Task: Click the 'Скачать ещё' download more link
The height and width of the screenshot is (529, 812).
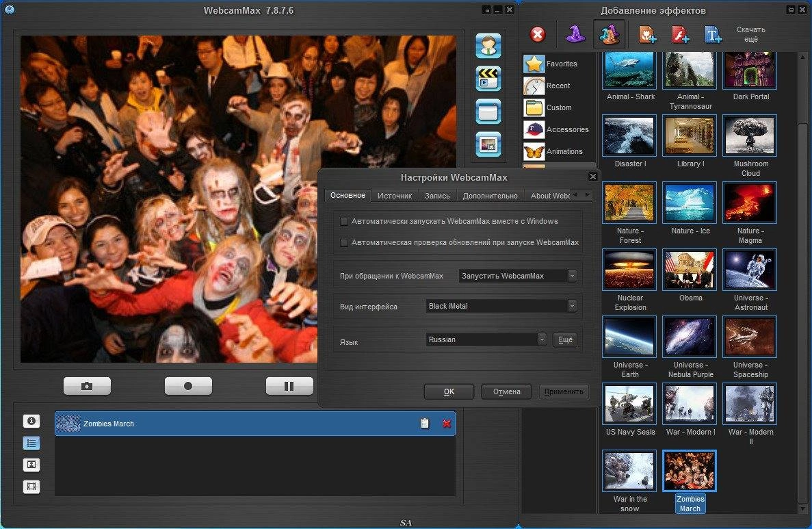Action: click(x=751, y=34)
